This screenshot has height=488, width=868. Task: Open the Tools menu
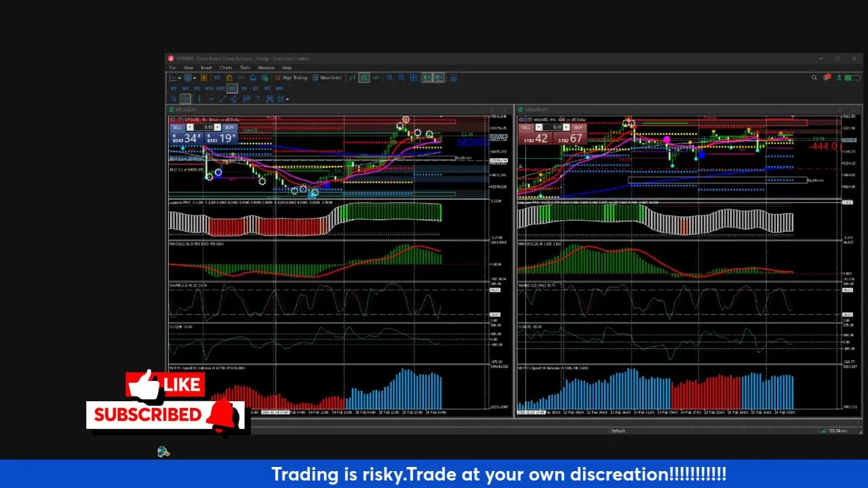245,68
